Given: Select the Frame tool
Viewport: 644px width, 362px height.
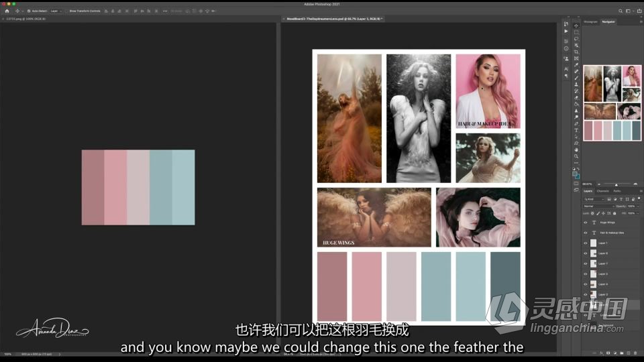Looking at the screenshot, I should [576, 58].
